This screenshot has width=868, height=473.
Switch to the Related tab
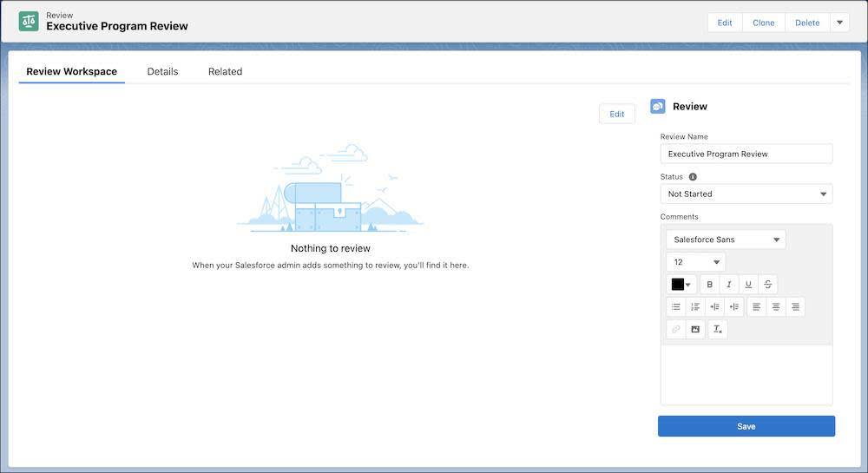[226, 71]
